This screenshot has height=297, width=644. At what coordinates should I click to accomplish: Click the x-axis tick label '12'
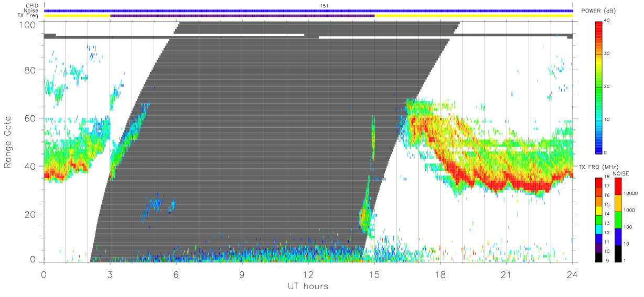point(308,274)
